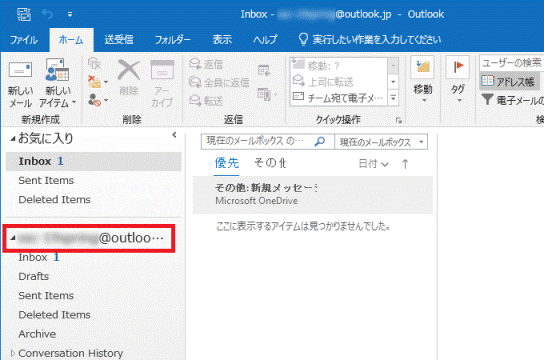Click the Tell Me lightbulb search box
The height and width of the screenshot is (360, 544).
369,39
